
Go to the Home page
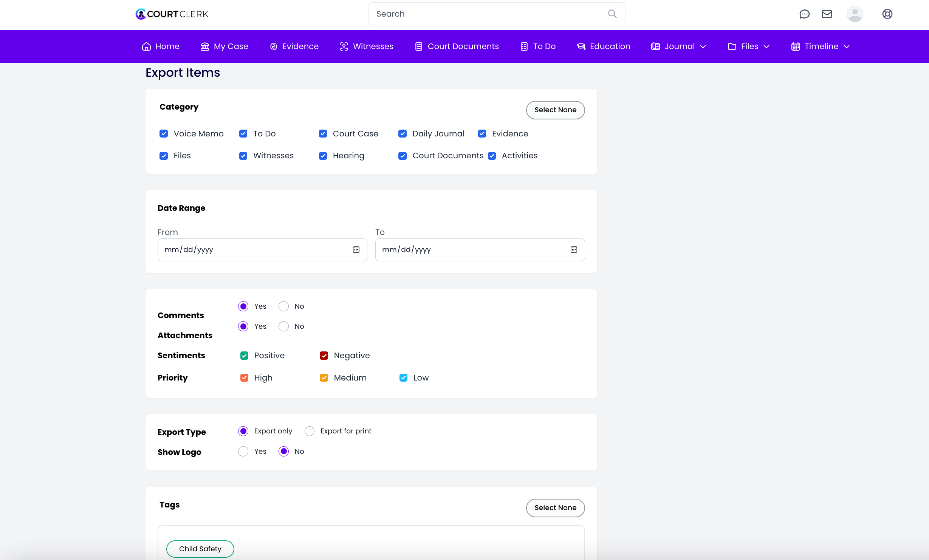coord(161,46)
